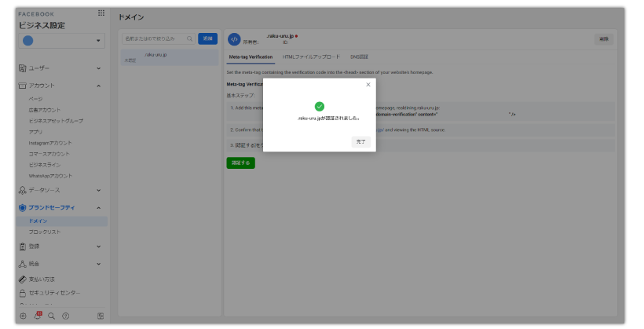Image resolution: width=644 pixels, height=329 pixels.
Task: Open settings gear icon at sidebar bottom
Action: click(x=23, y=316)
